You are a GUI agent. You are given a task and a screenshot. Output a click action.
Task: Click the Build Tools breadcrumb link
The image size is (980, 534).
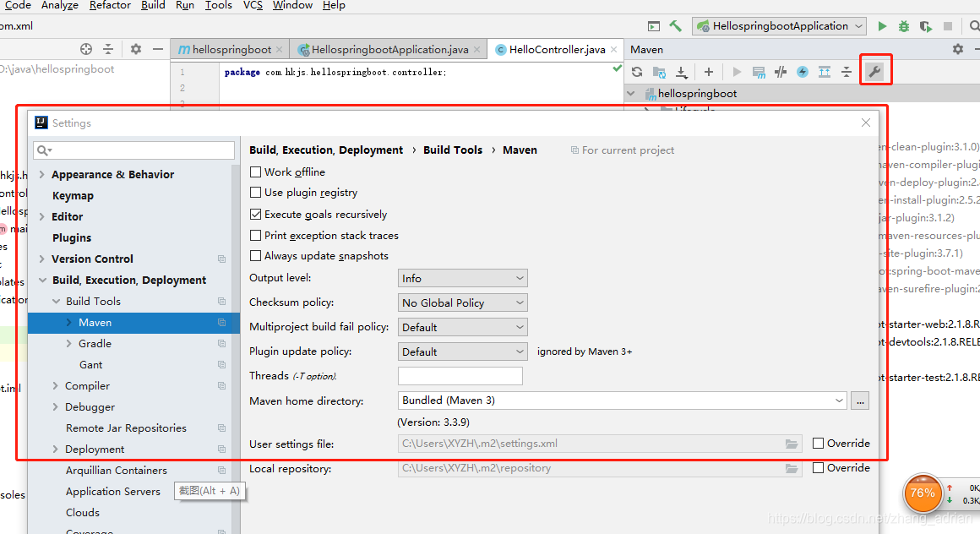[453, 150]
